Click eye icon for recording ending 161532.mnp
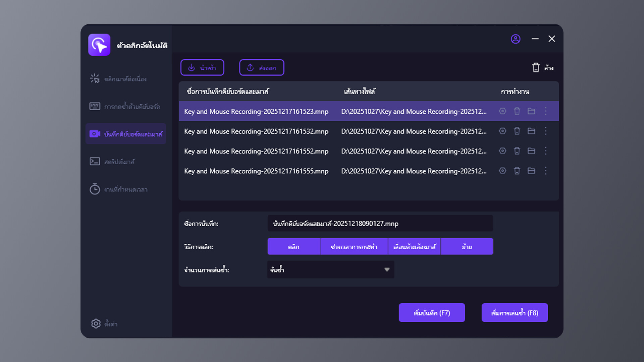The height and width of the screenshot is (362, 644). click(502, 131)
